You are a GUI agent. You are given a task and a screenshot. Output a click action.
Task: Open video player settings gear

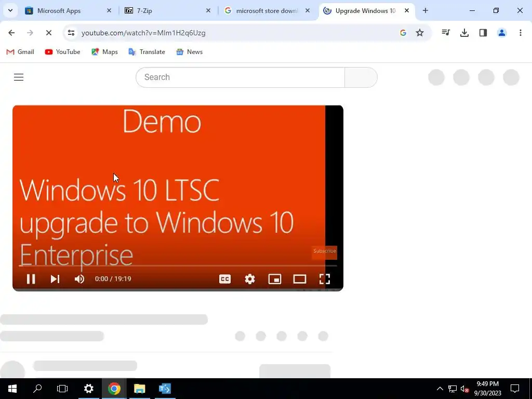coord(250,279)
